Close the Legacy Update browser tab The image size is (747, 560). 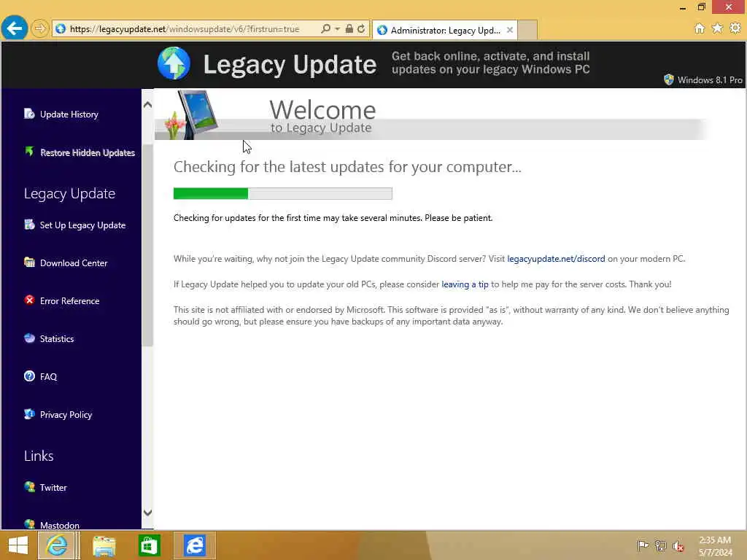click(x=510, y=30)
